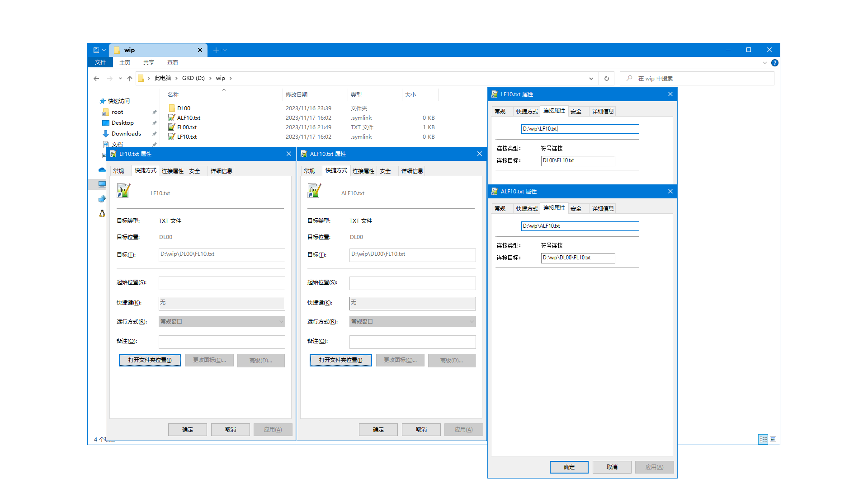Image resolution: width=868 pixels, height=488 pixels.
Task: Go up one folder level with up arrow
Action: point(130,78)
